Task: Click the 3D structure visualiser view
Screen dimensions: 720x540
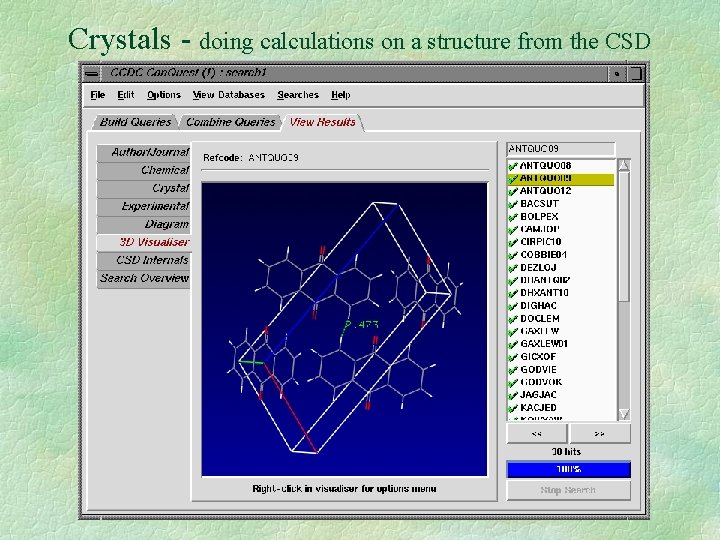Action: tap(344, 329)
